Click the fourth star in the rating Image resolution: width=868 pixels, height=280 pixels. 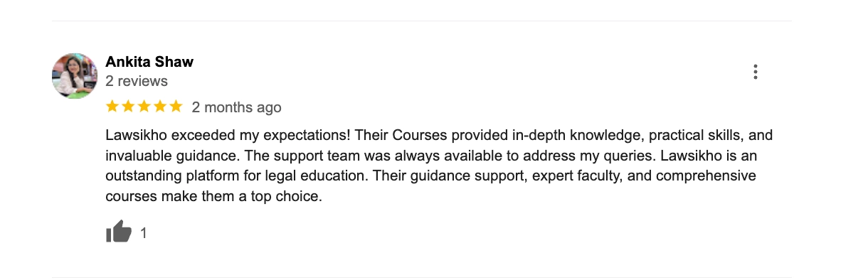160,107
